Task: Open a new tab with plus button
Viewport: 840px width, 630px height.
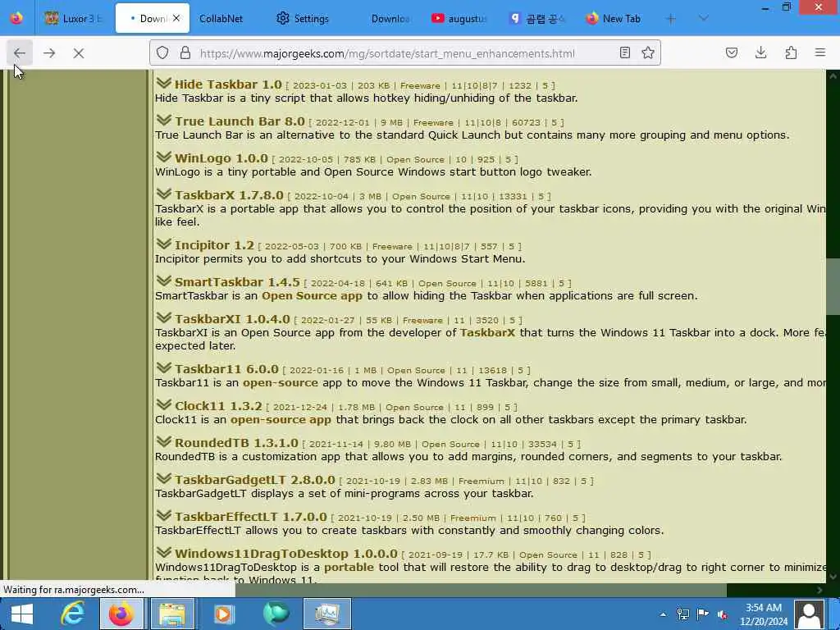Action: coord(671,19)
